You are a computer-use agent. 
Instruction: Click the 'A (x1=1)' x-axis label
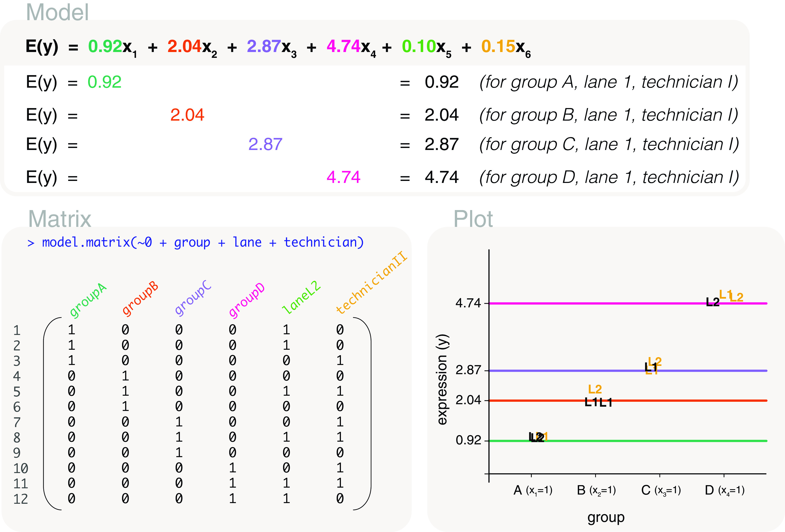coord(533,490)
